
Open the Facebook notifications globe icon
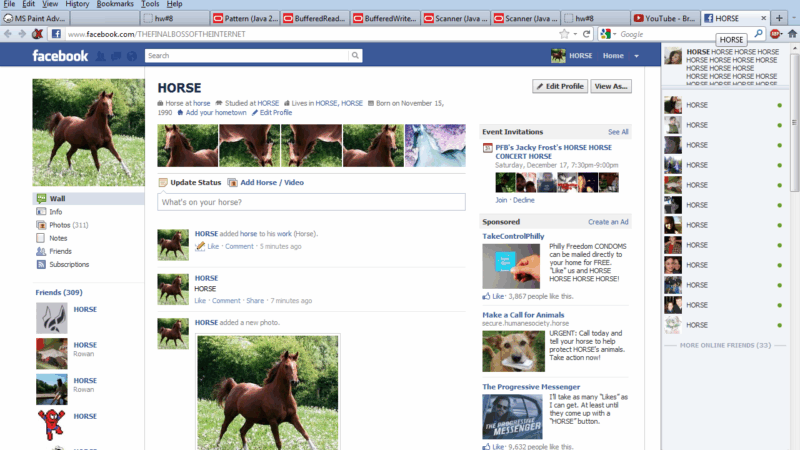pos(132,56)
